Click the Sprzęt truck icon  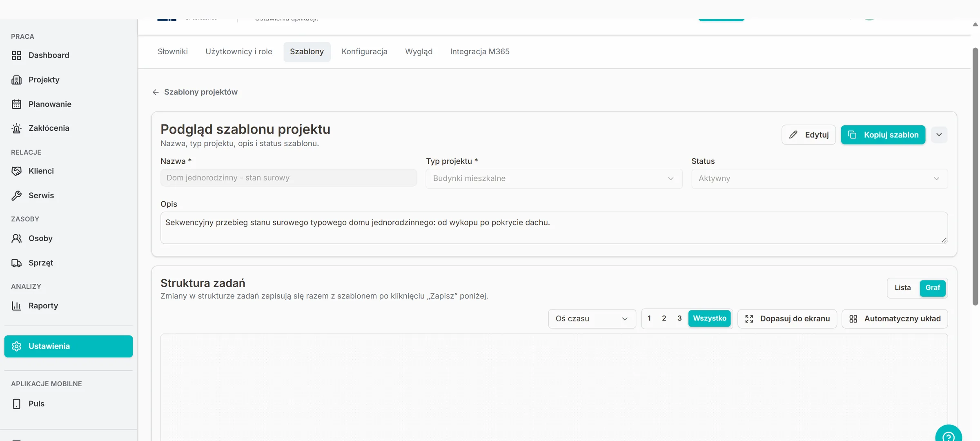(16, 263)
